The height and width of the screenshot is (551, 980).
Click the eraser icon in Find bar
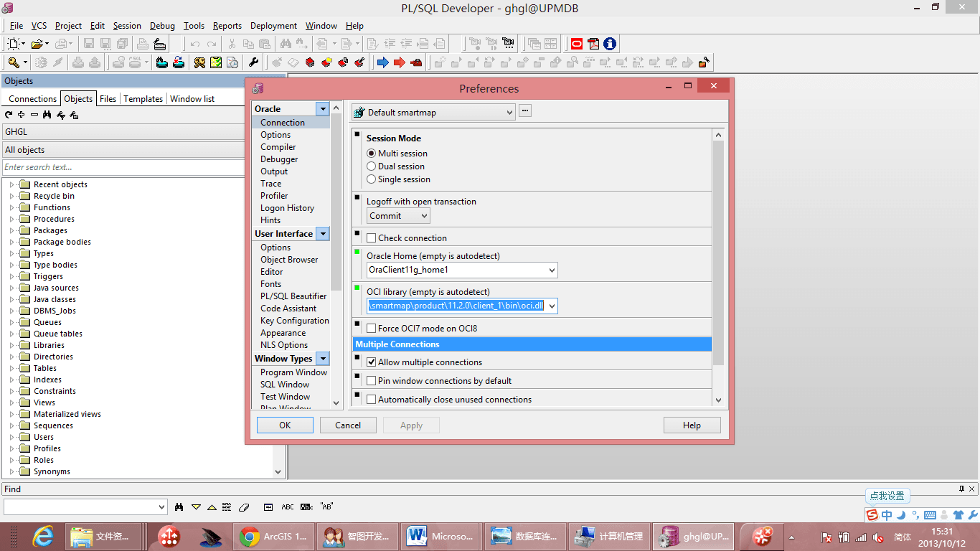click(x=243, y=507)
